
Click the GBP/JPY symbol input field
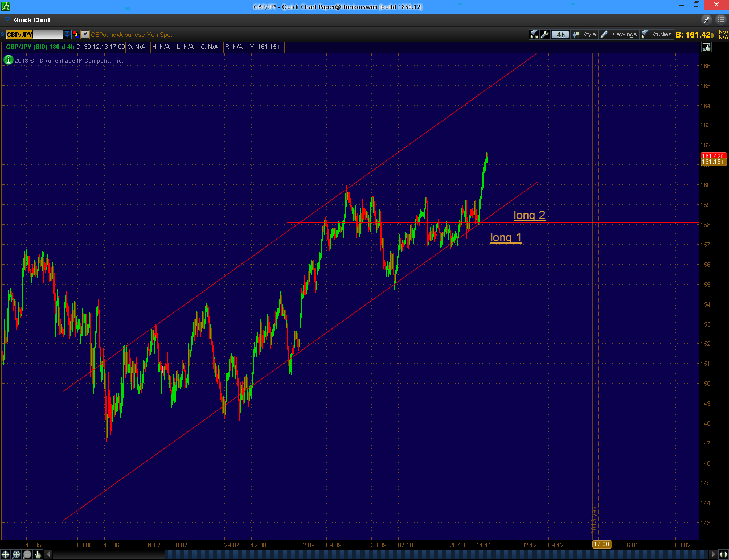pos(34,34)
